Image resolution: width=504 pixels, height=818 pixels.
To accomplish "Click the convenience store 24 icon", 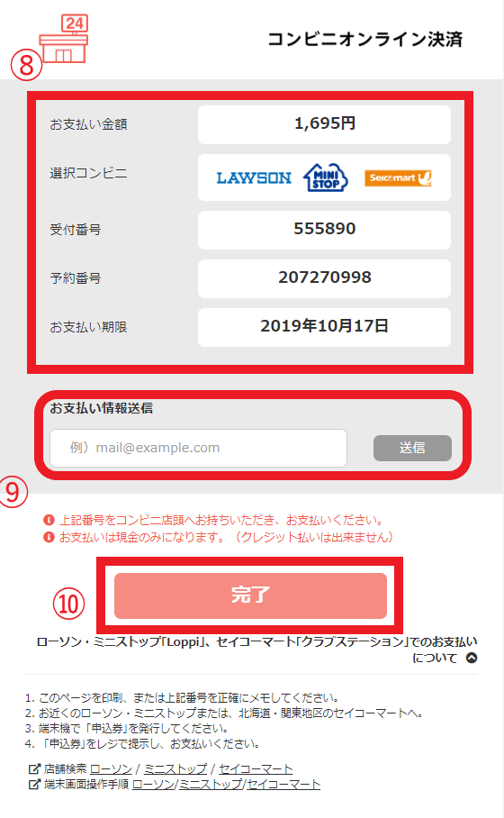I will pos(64,39).
